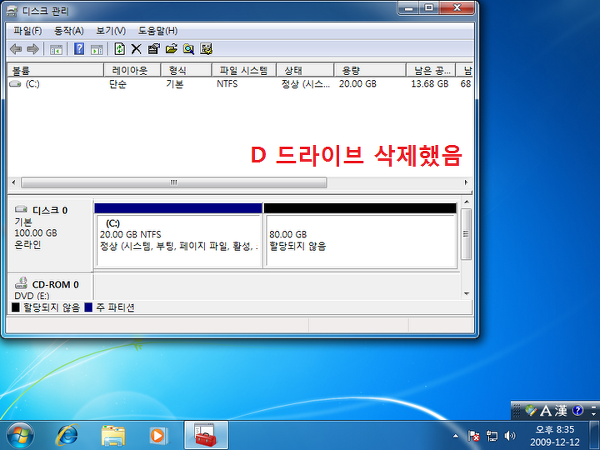The width and height of the screenshot is (600, 450).
Task: Click the show/hide console tree icon
Action: click(x=56, y=49)
